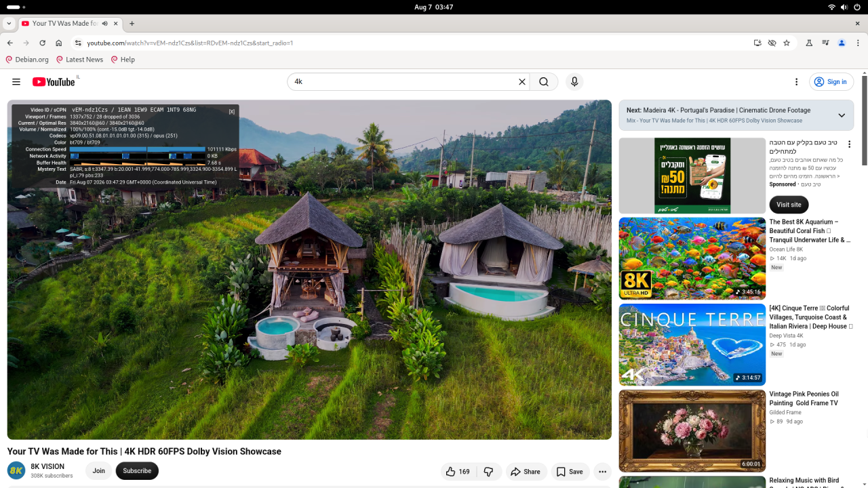868x488 pixels.
Task: Open power menu in top bar
Action: pos(859,7)
